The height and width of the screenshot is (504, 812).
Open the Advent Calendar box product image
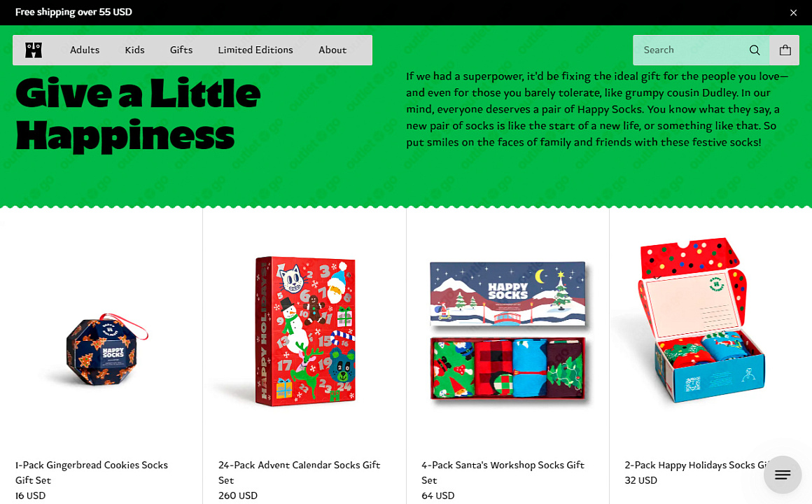click(305, 332)
